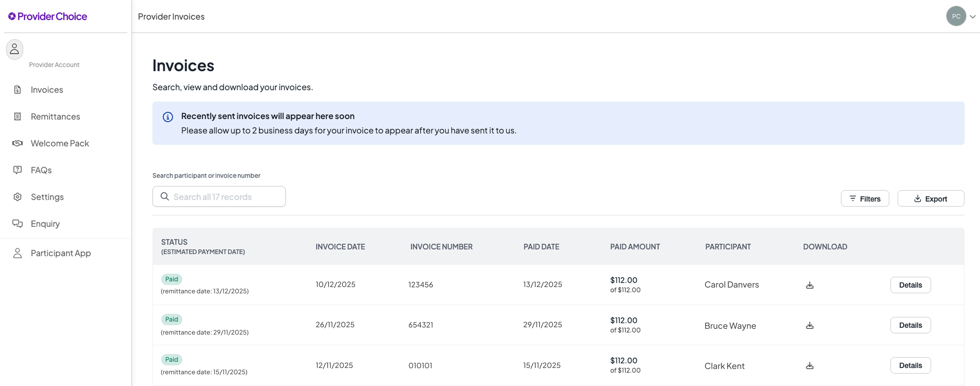Click the Provider Account avatar icon
Image resolution: width=980 pixels, height=386 pixels.
point(14,49)
